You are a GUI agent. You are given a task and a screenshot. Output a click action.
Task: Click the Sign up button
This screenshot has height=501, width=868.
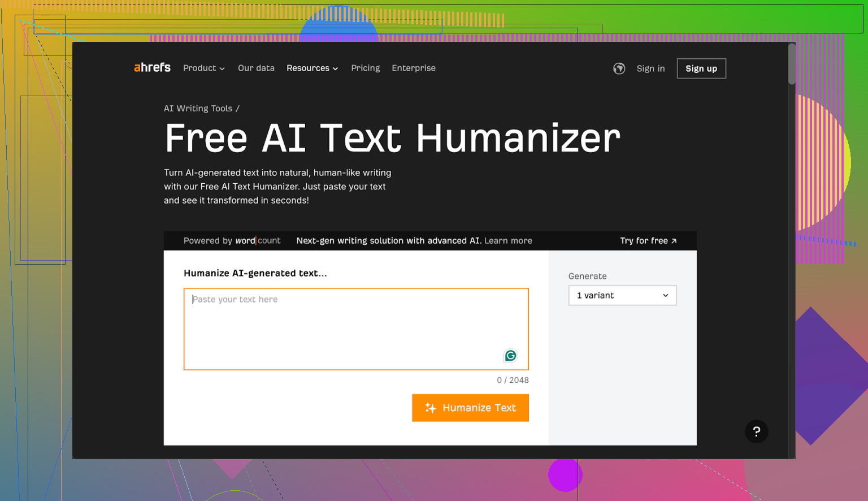point(701,68)
